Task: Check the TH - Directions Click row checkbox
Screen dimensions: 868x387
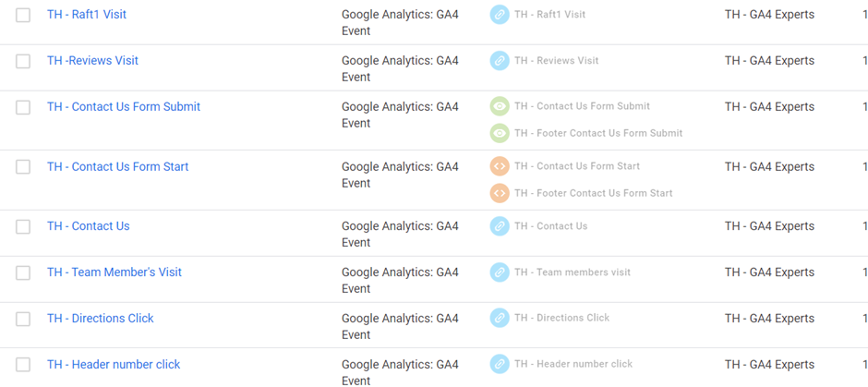Action: 23,319
